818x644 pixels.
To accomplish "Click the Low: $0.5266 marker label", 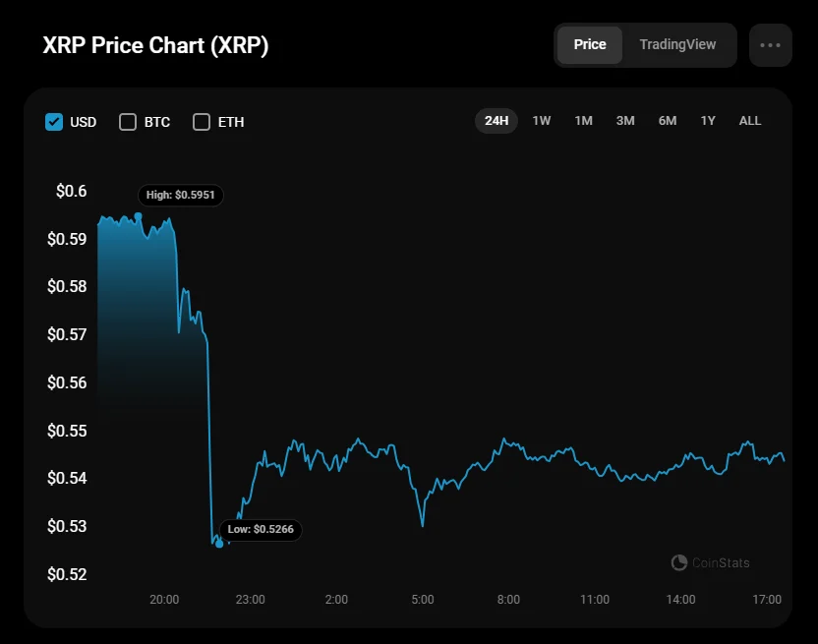I will coord(261,529).
